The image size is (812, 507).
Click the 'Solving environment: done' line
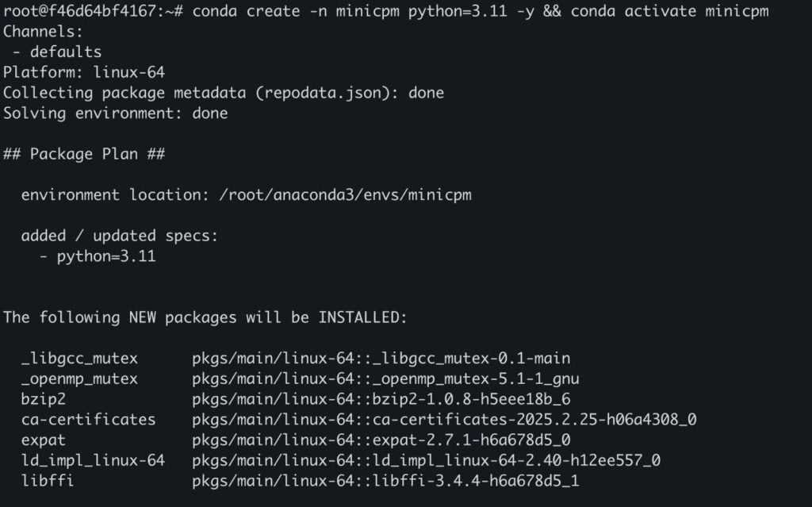pos(116,113)
